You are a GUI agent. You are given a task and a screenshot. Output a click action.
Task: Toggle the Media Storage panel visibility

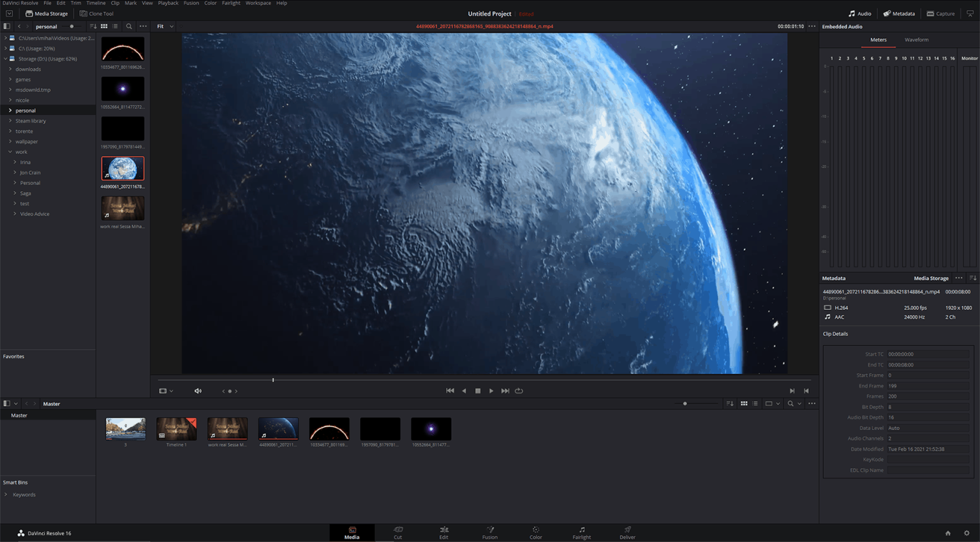[x=6, y=26]
